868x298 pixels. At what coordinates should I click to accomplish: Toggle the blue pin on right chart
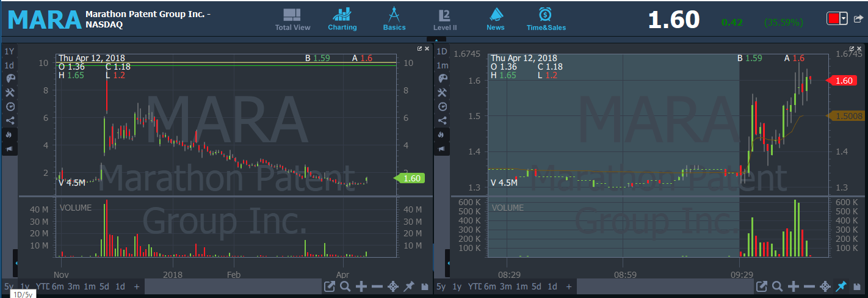[x=841, y=286]
